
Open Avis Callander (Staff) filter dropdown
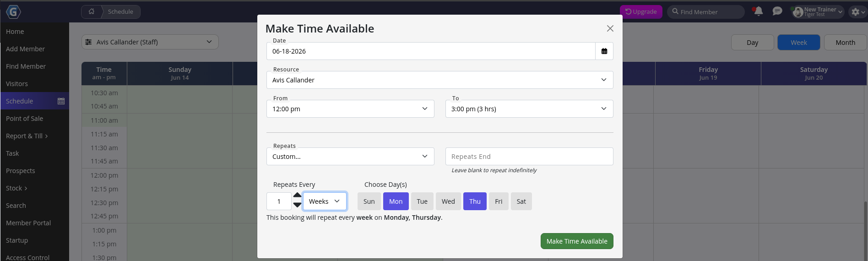tap(150, 42)
